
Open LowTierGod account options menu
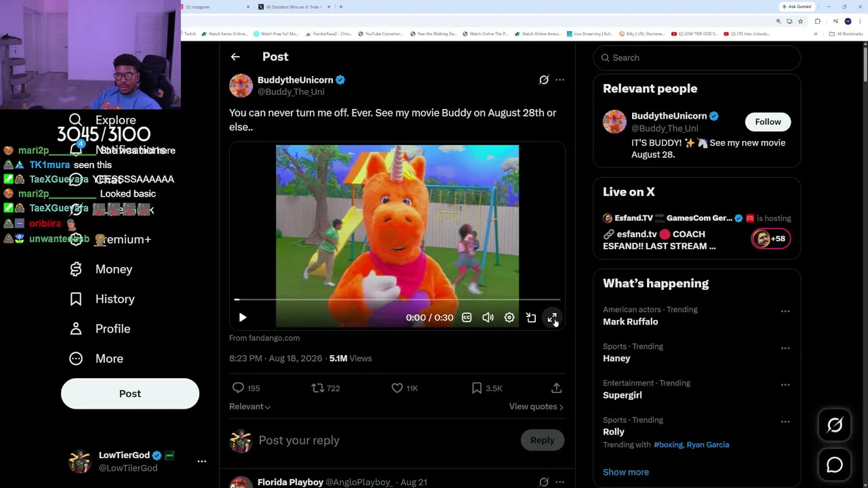[201, 461]
